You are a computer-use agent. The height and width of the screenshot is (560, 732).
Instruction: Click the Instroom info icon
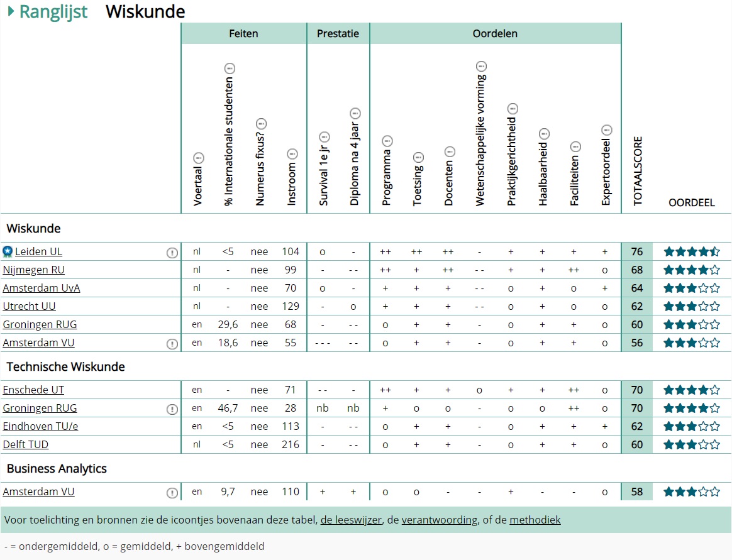click(292, 154)
